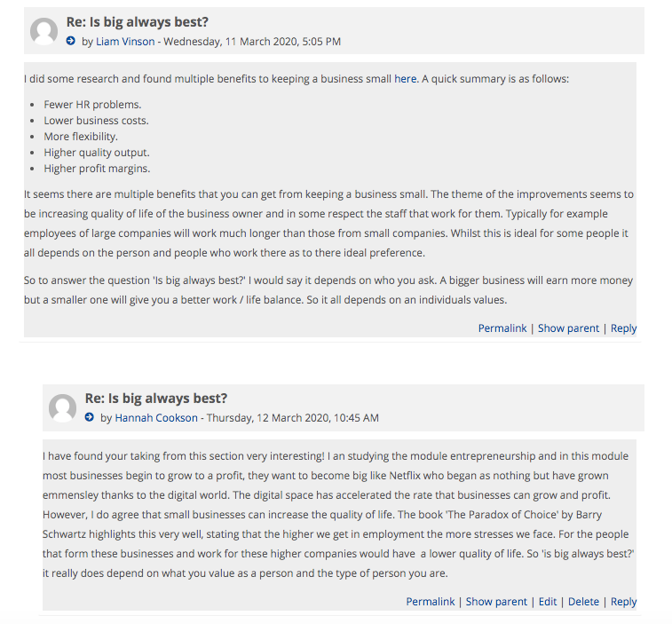This screenshot has height=624, width=672.
Task: Click blue arrow icon beside Hannah Cookson
Action: tap(90, 417)
